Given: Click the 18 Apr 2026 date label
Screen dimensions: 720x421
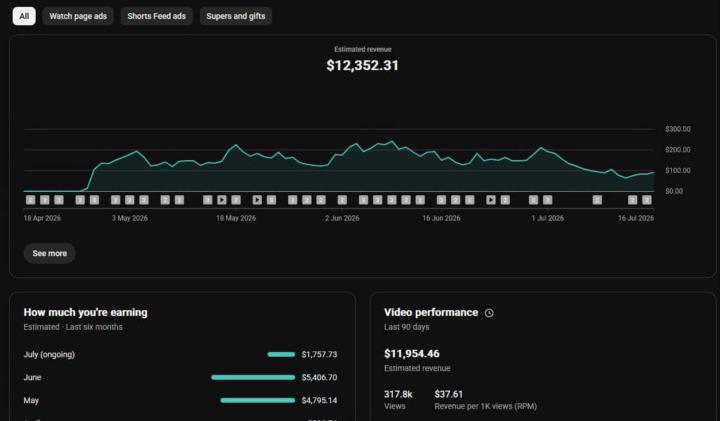Looking at the screenshot, I should click(x=42, y=218).
